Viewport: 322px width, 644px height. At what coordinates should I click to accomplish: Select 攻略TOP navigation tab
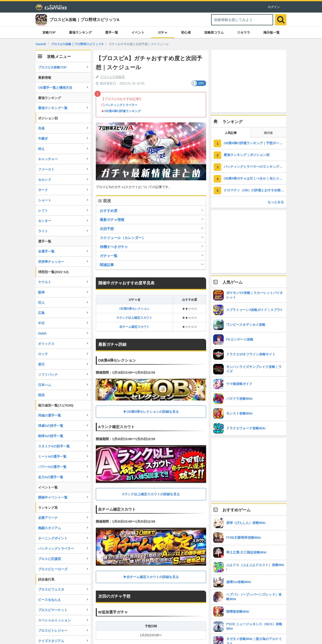49,32
